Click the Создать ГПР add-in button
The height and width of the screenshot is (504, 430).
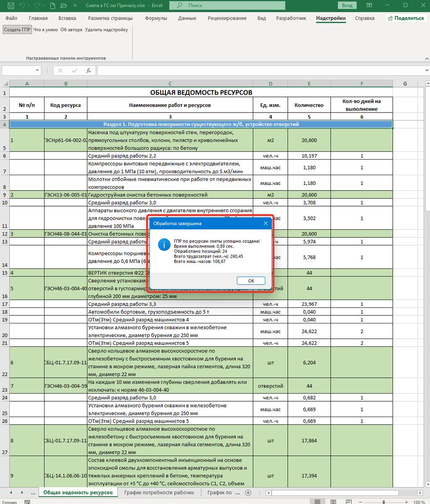click(x=18, y=30)
